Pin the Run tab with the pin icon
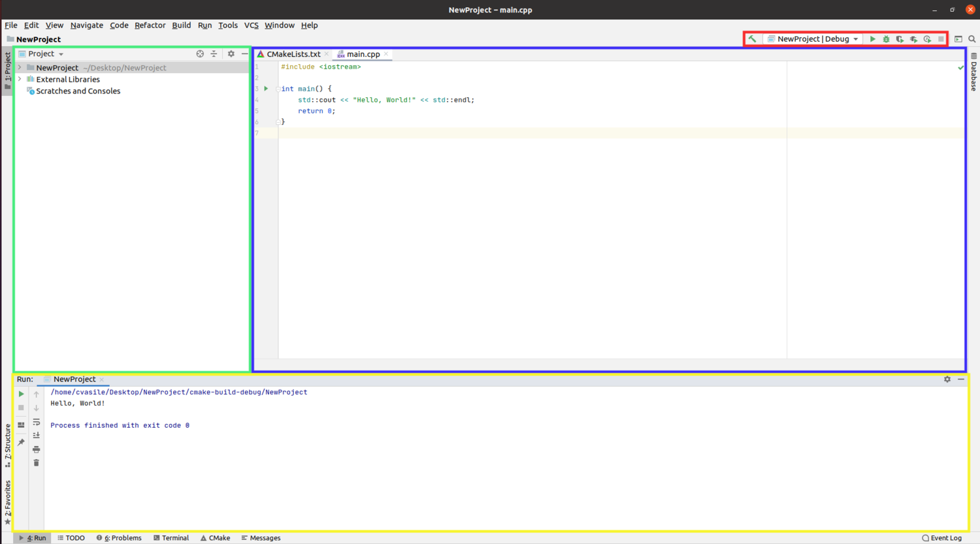 pyautogui.click(x=21, y=441)
